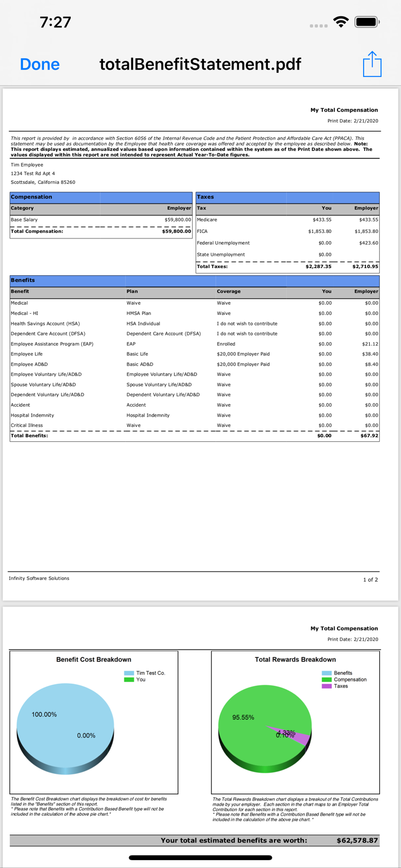Select the Taxes table header

coord(287,197)
